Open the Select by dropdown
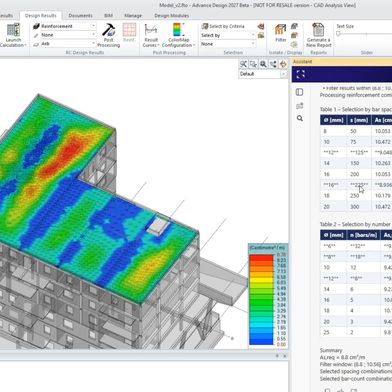The image size is (392, 392). pos(228,35)
